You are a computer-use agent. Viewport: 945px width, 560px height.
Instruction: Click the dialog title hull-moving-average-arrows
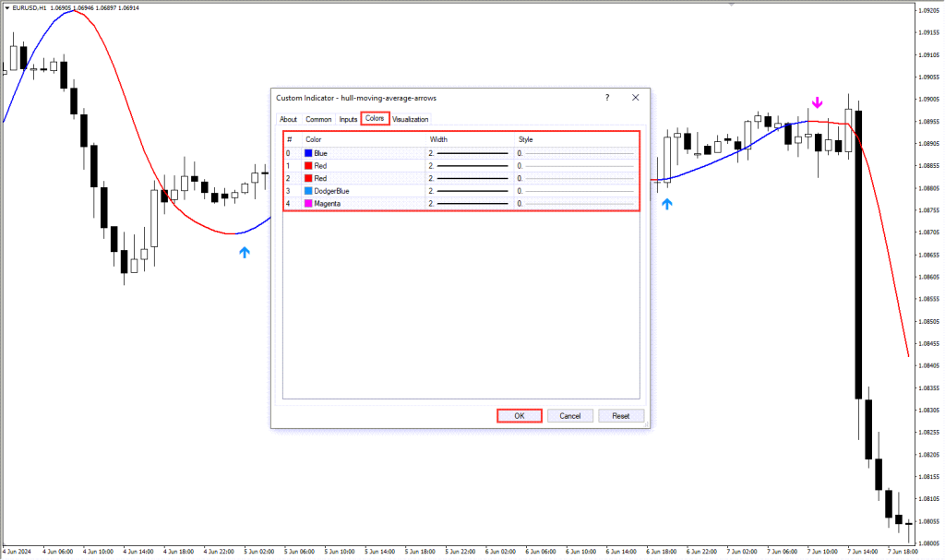pos(389,98)
